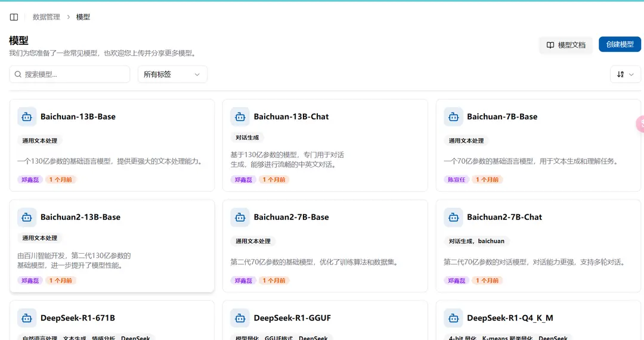Click 通用文本处理 tag on Baichuan-7B-Base card
The width and height of the screenshot is (644, 340).
466,141
